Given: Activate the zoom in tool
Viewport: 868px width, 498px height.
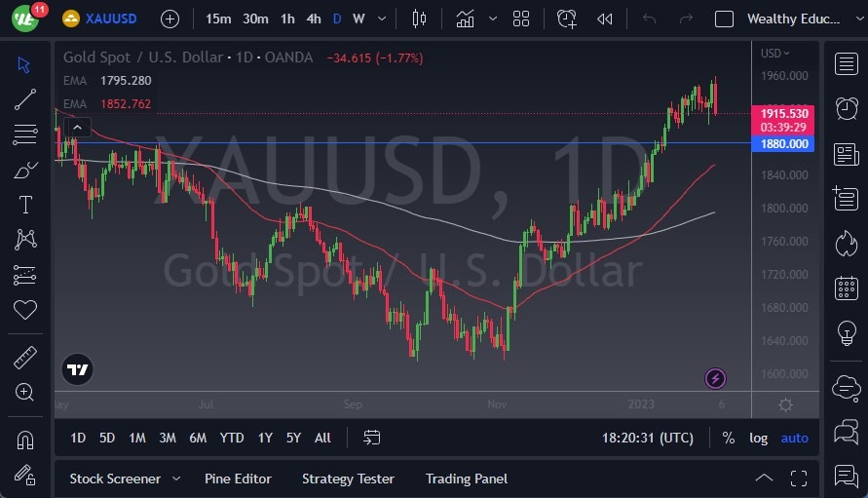Looking at the screenshot, I should [x=25, y=392].
